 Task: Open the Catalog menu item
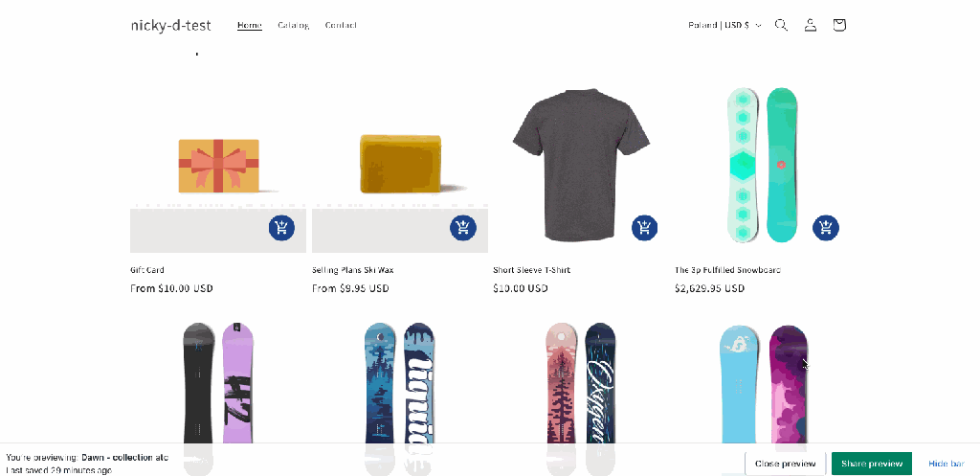point(293,25)
